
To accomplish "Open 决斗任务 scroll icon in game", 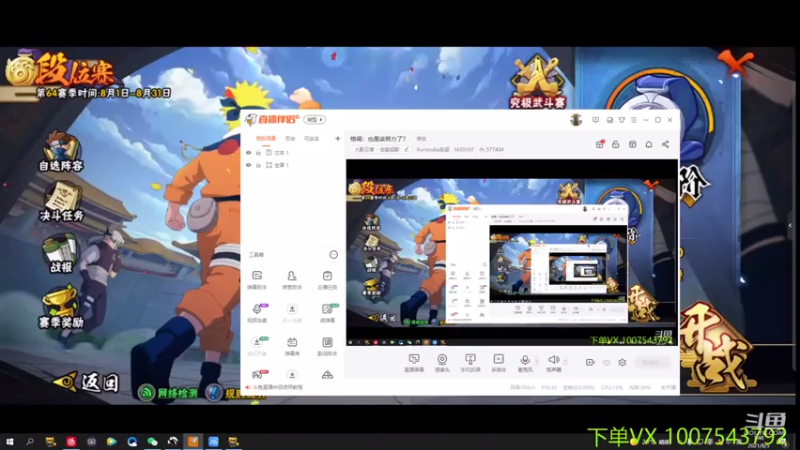I will (x=62, y=202).
